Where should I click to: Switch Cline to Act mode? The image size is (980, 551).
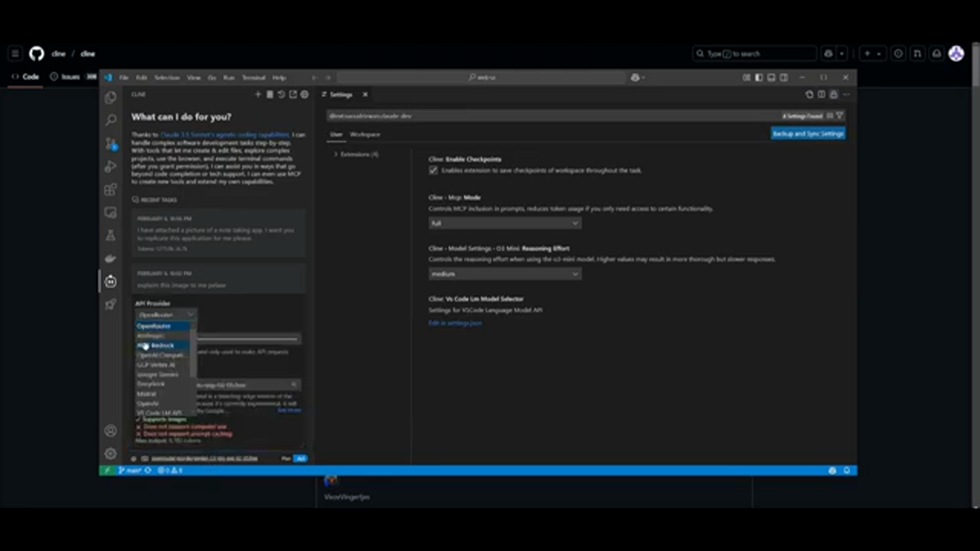point(301,458)
